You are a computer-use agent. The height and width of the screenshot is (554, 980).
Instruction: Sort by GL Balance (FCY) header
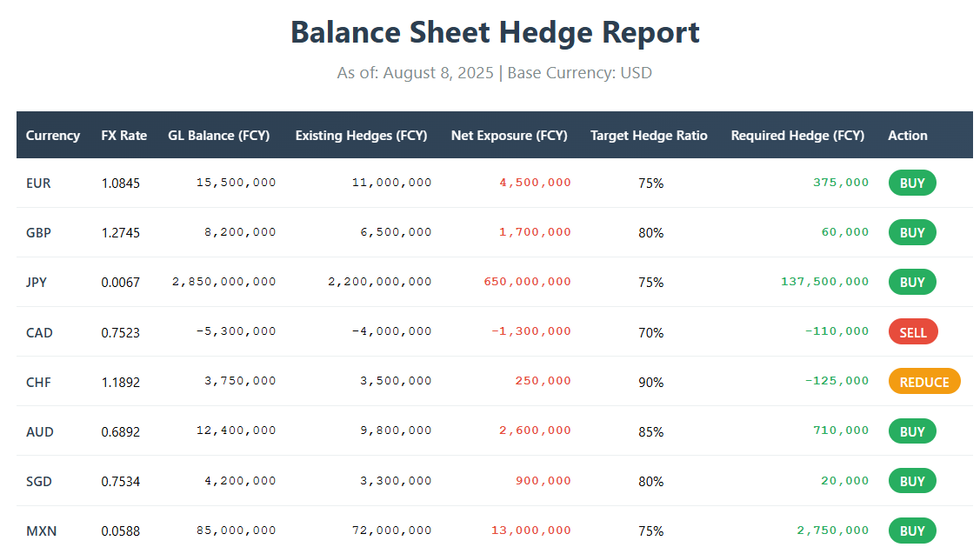[218, 136]
